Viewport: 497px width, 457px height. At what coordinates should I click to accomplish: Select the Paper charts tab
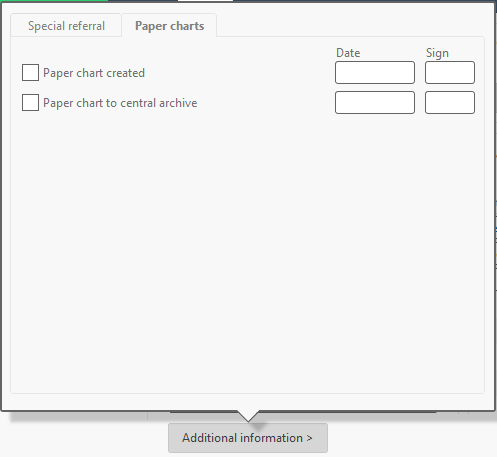click(169, 26)
